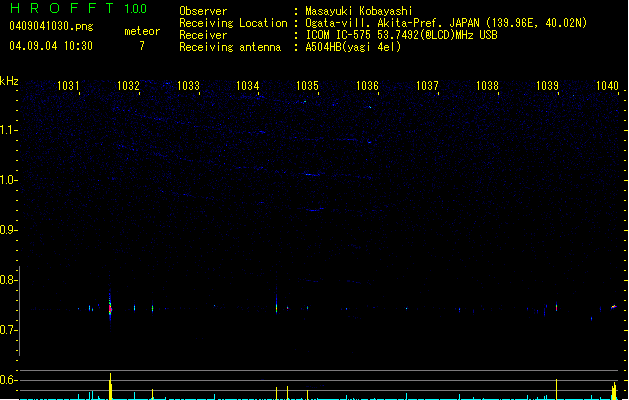This screenshot has width=629, height=400.
Task: Click the date stamp 04.09.04 10:30
Action: (x=51, y=46)
